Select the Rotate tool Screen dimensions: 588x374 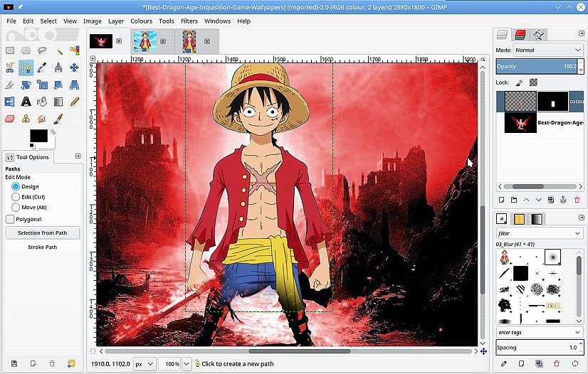point(26,85)
